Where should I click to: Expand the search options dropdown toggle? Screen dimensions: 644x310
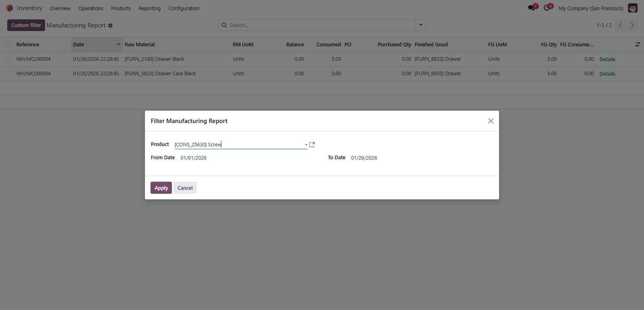(420, 25)
